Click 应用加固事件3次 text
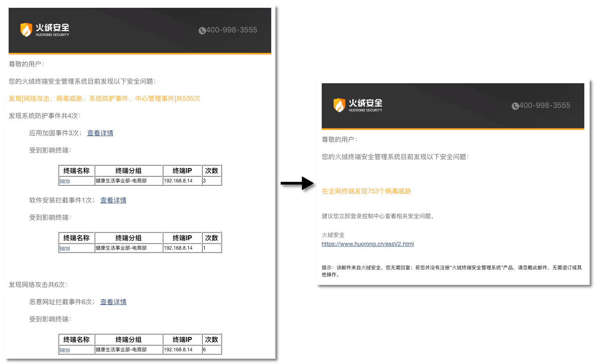Image resolution: width=595 pixels, height=364 pixels. pyautogui.click(x=55, y=133)
